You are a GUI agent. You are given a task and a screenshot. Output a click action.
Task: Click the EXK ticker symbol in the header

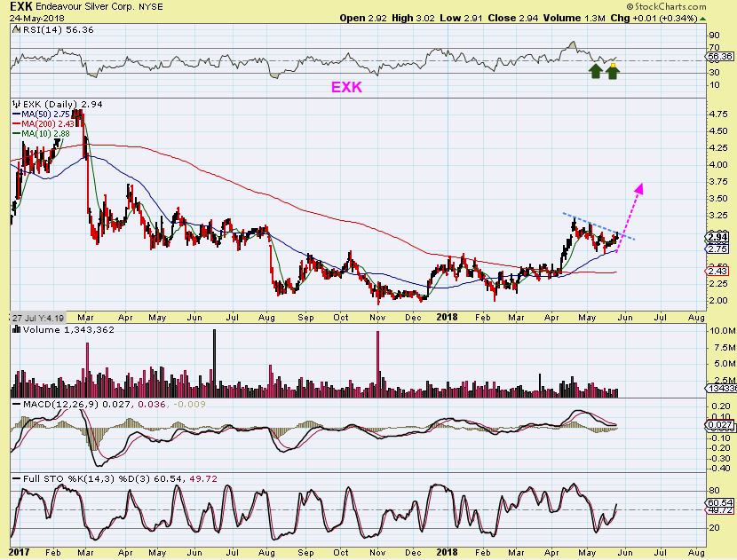[20, 6]
